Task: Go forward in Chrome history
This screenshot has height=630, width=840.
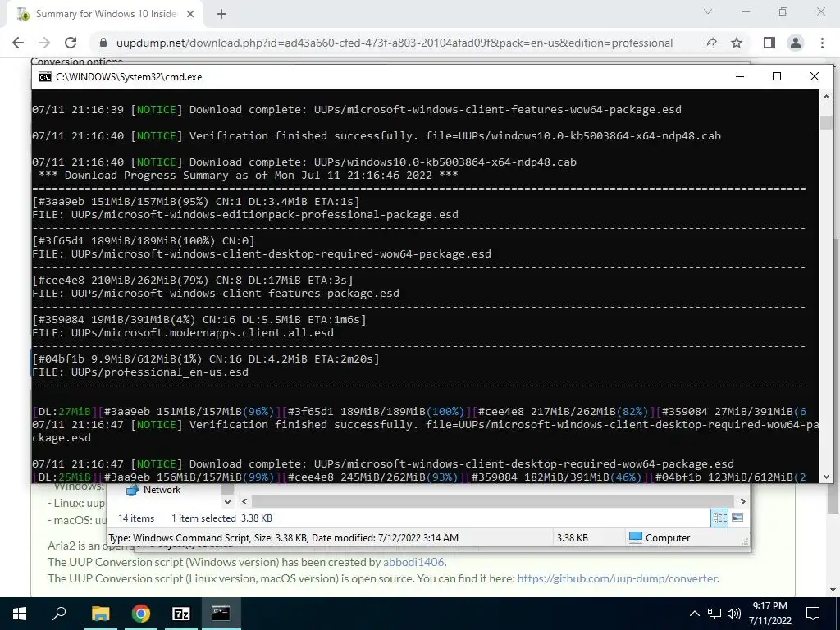Action: (x=44, y=43)
